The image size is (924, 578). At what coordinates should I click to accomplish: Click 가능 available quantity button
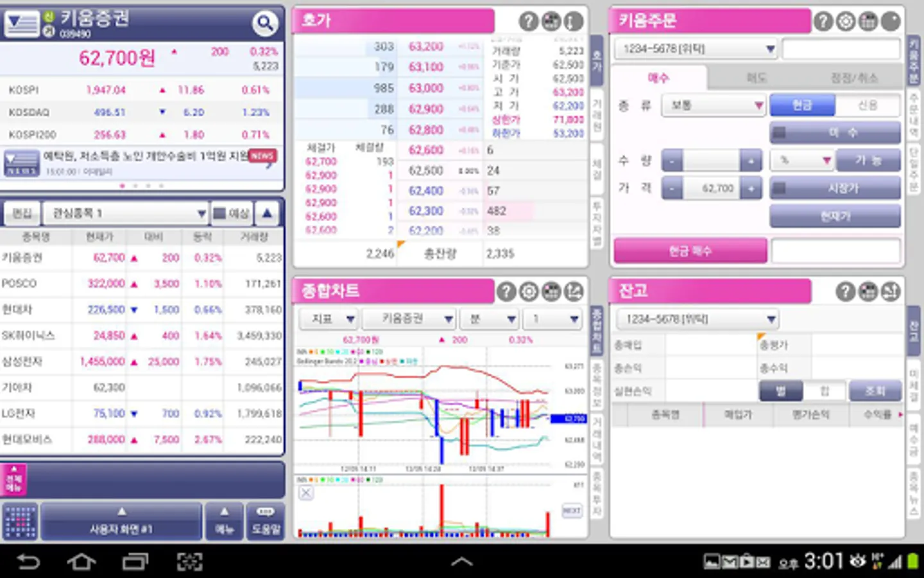point(868,161)
